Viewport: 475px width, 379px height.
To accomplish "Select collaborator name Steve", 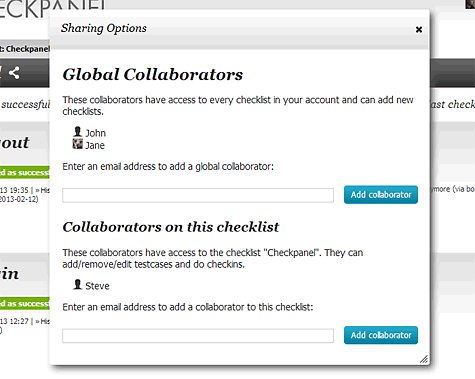I will (x=97, y=286).
